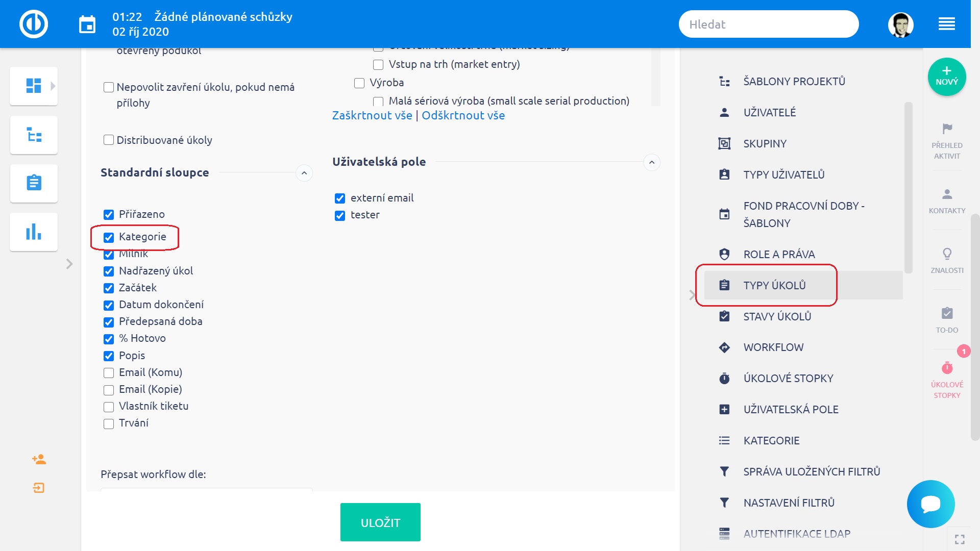The image size is (980, 551).
Task: Toggle Nepovolit zavření úkolu checkbox
Action: pyautogui.click(x=109, y=87)
